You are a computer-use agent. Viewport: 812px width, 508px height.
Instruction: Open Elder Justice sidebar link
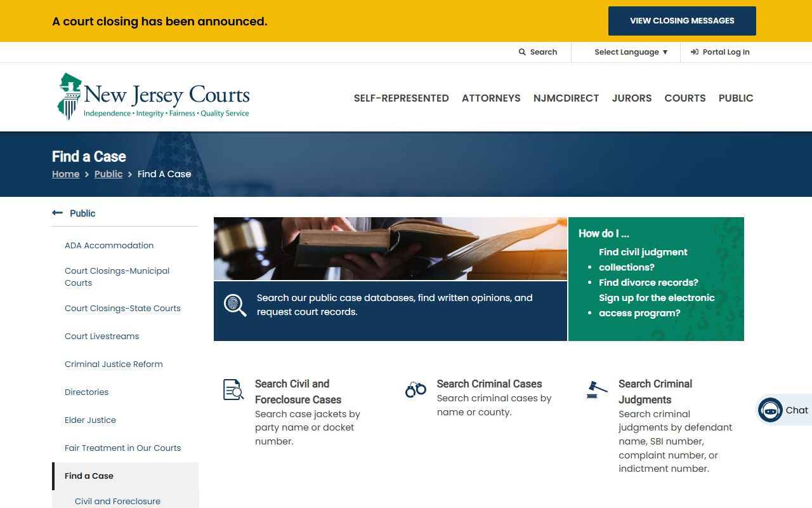tap(90, 420)
